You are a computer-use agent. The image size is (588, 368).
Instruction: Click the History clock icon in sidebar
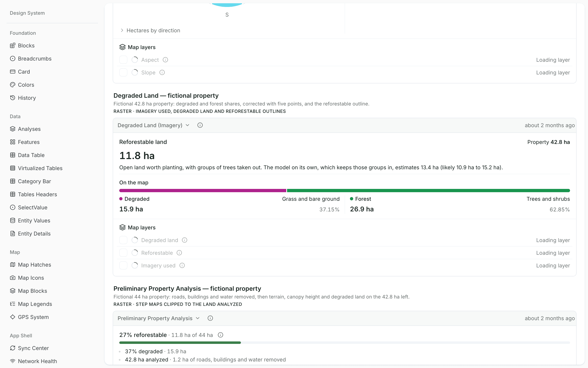13,98
